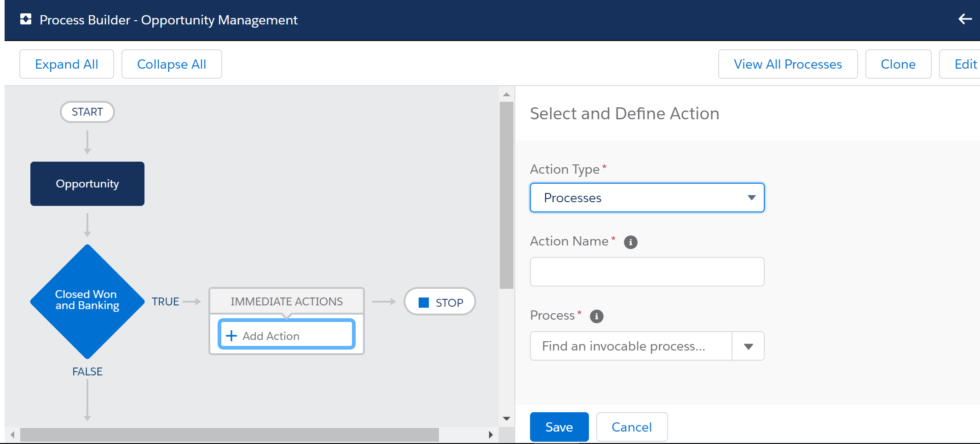Click the Action Name info icon
Image resolution: width=980 pixels, height=444 pixels.
coord(630,242)
